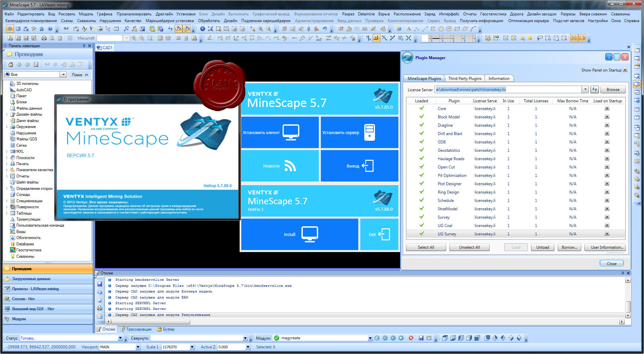This screenshot has height=354, width=644.
Task: Click the Browse button
Action: (613, 90)
